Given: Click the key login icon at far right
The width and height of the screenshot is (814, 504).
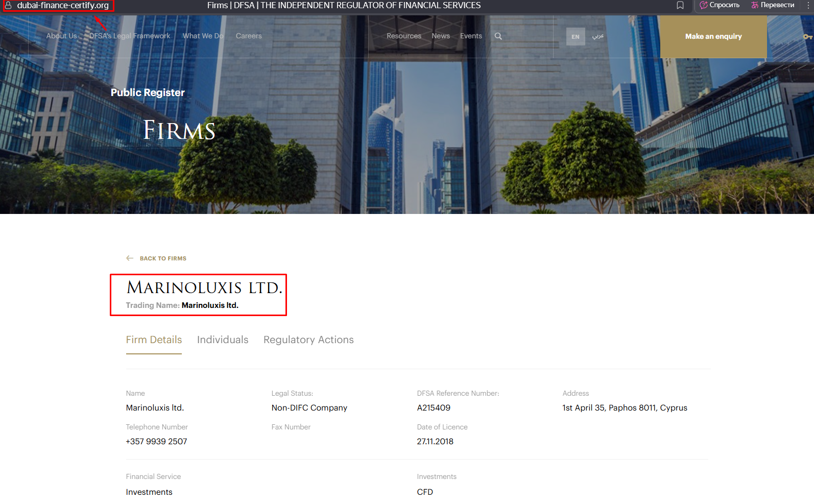Looking at the screenshot, I should pyautogui.click(x=808, y=36).
